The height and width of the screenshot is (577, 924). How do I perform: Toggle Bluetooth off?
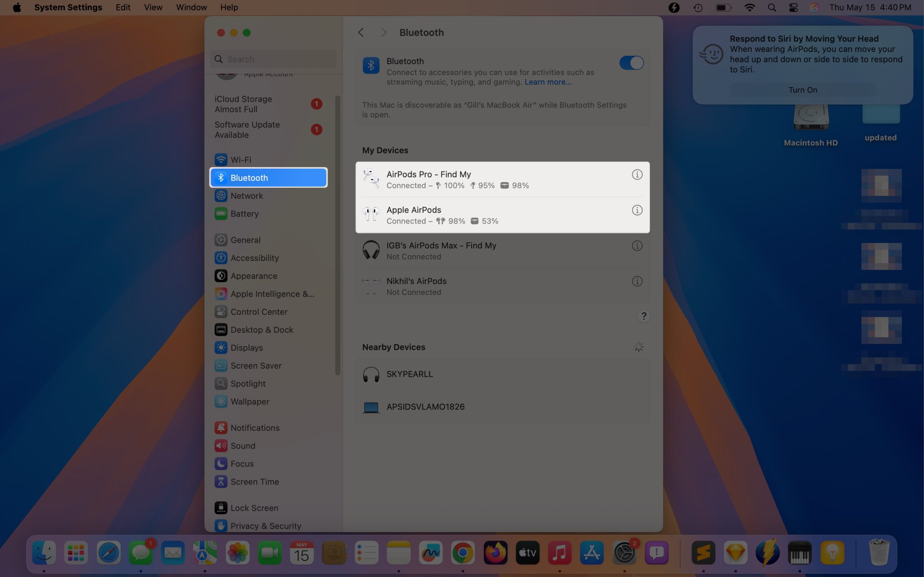point(631,63)
